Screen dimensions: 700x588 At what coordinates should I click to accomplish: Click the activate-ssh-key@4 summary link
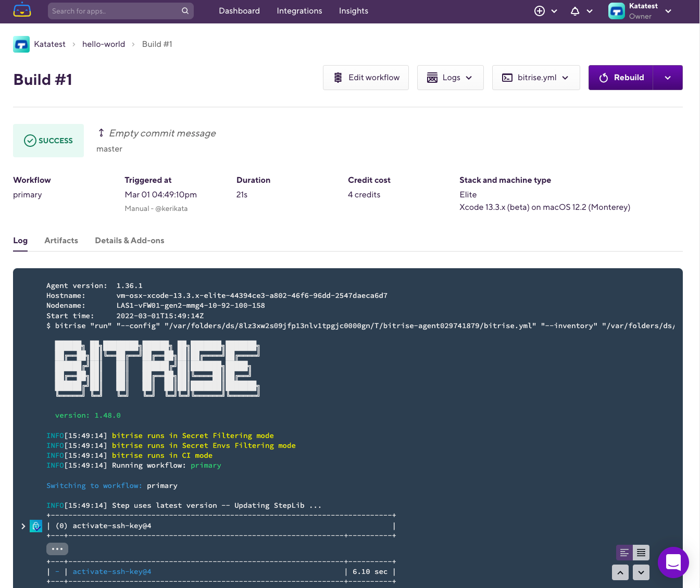pyautogui.click(x=112, y=572)
